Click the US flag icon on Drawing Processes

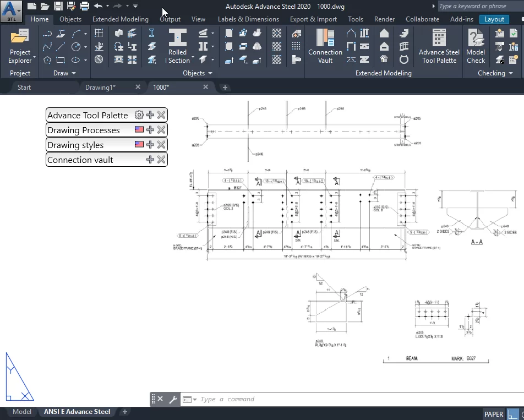139,130
